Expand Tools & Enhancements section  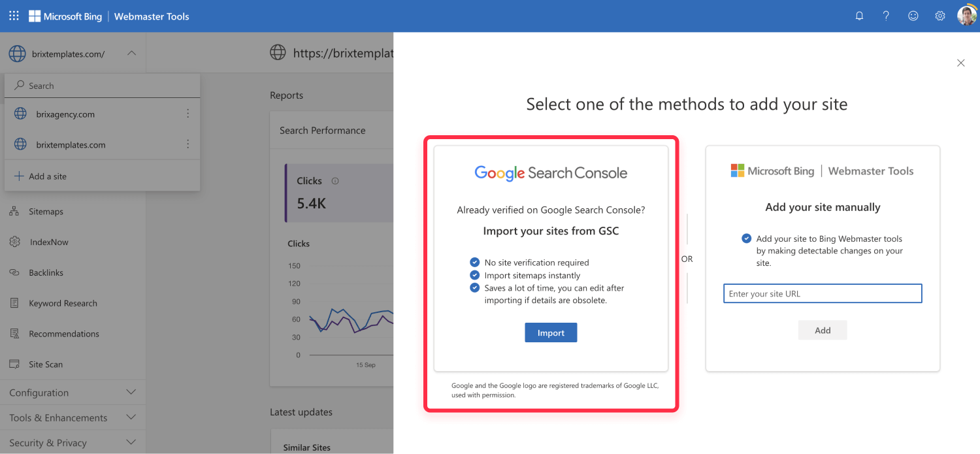point(73,417)
